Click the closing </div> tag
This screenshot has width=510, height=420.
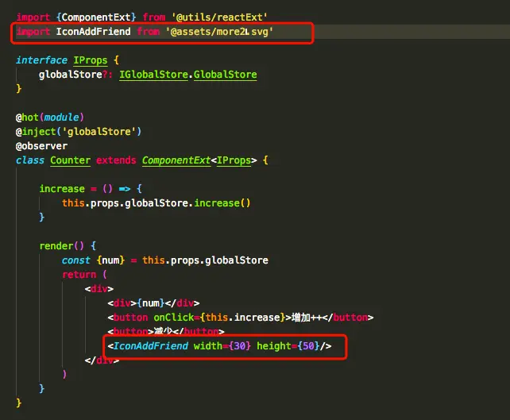click(102, 360)
